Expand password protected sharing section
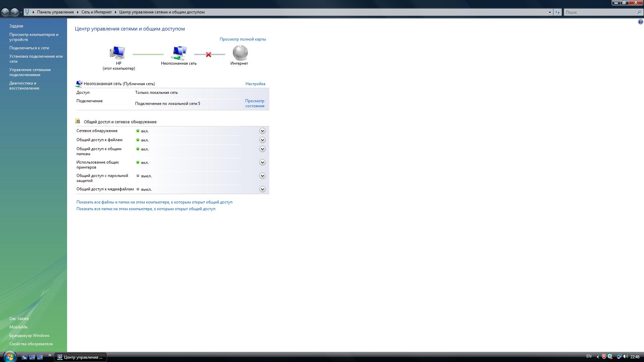644x362 pixels. click(262, 176)
